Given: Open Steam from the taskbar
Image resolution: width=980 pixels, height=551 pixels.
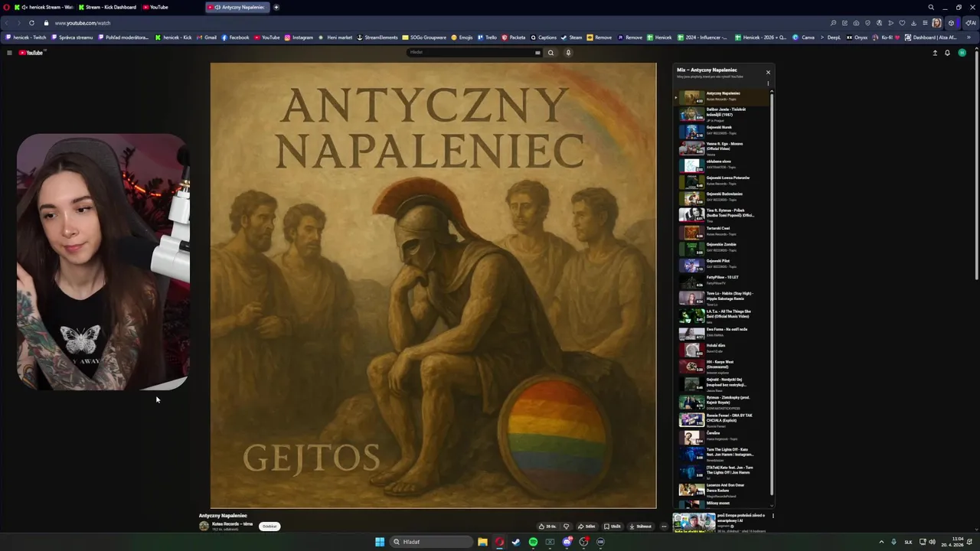Looking at the screenshot, I should pyautogui.click(x=516, y=542).
